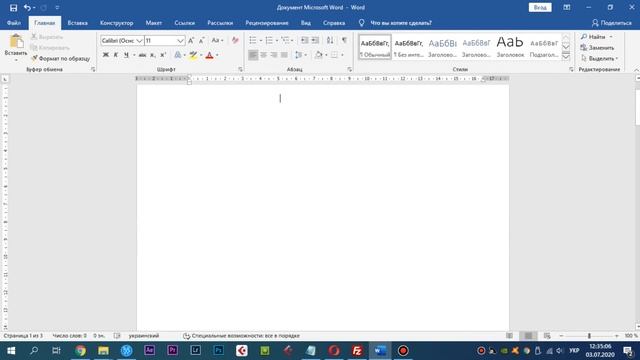The width and height of the screenshot is (640, 360).
Task: Click the Save icon in title bar
Action: [x=13, y=8]
